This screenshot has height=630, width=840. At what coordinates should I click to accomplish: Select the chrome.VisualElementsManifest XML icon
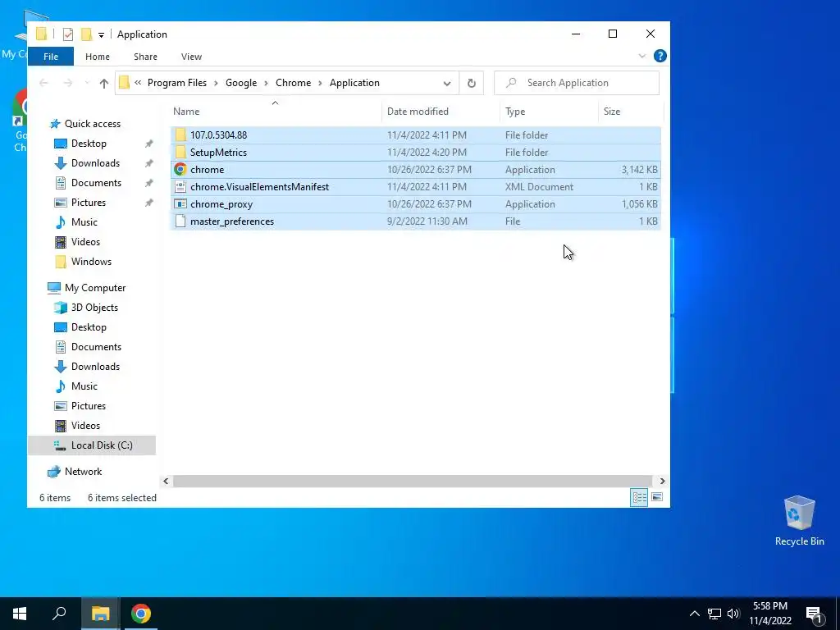180,186
